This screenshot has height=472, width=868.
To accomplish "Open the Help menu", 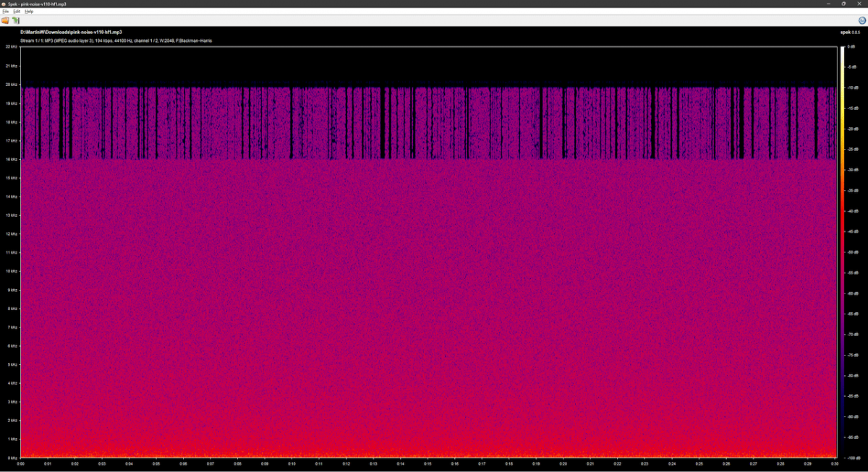I will (x=29, y=12).
